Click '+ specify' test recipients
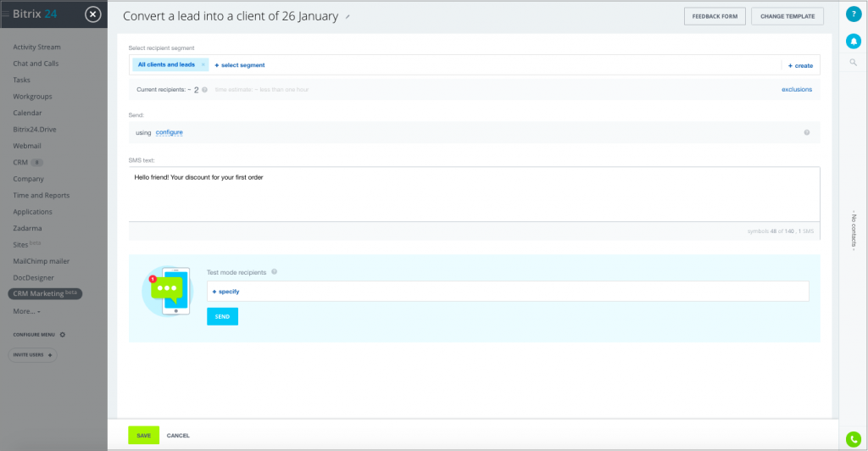 225,291
